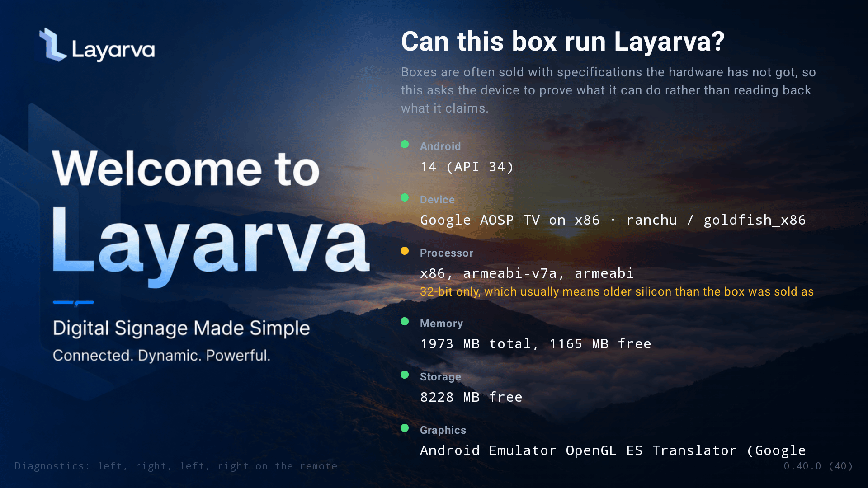Click the 'Device' check label
The height and width of the screenshot is (488, 868).
click(x=437, y=200)
